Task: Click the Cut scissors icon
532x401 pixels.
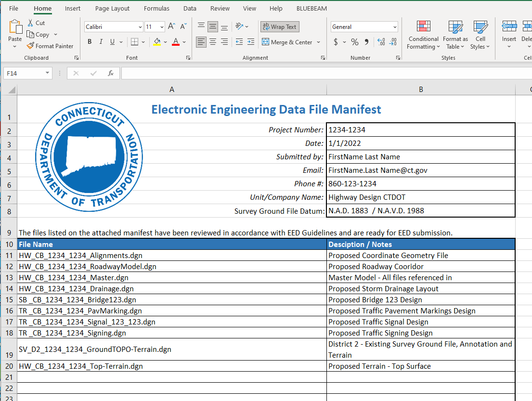Action: point(30,23)
